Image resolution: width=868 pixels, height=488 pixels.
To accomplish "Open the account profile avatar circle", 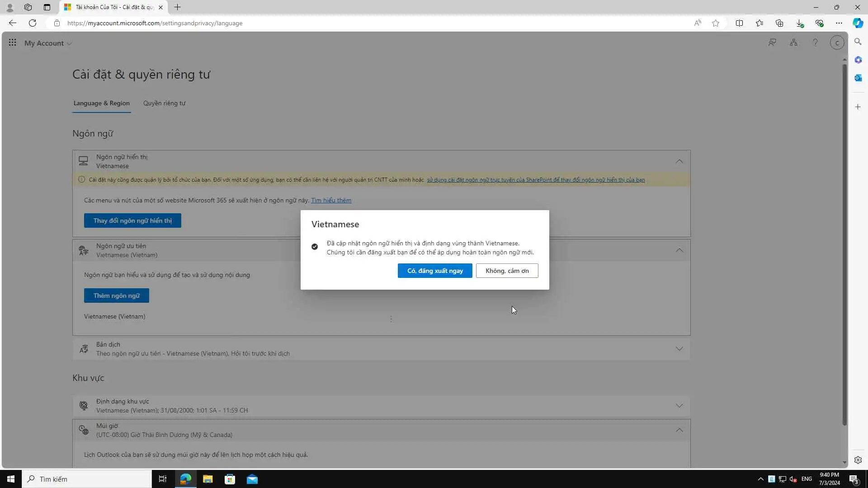I will [x=837, y=42].
